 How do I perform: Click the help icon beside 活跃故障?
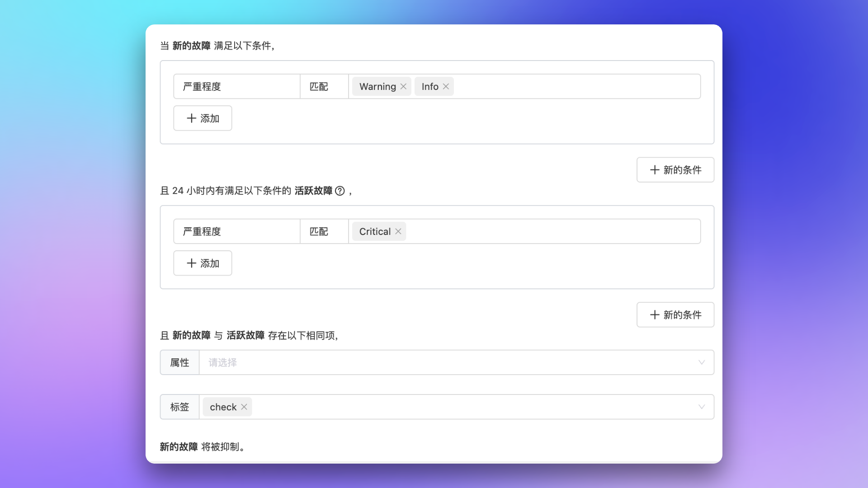tap(340, 191)
